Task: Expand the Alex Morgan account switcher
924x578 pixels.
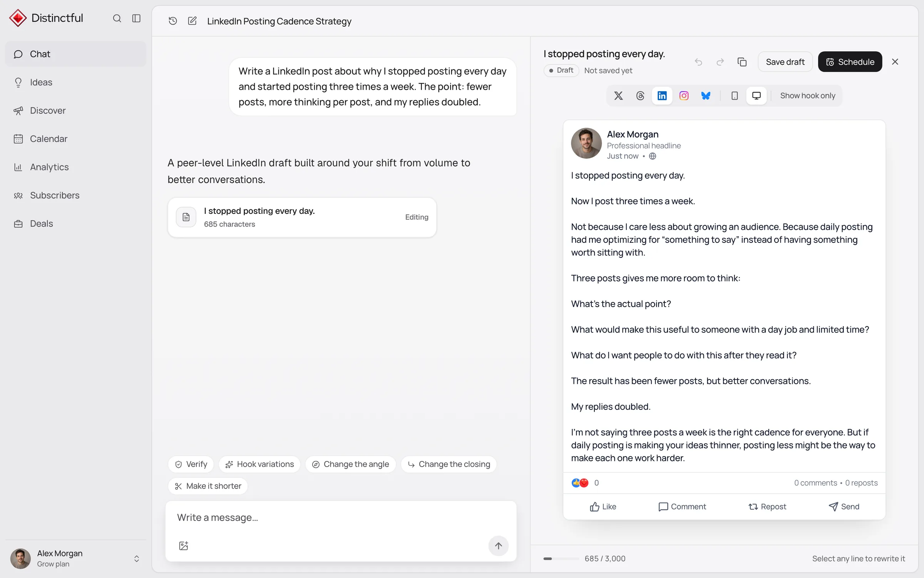Action: pyautogui.click(x=76, y=558)
